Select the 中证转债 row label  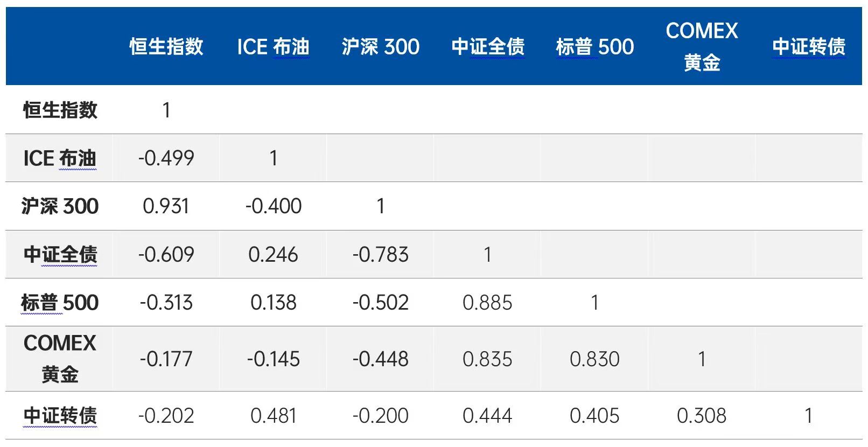(60, 416)
